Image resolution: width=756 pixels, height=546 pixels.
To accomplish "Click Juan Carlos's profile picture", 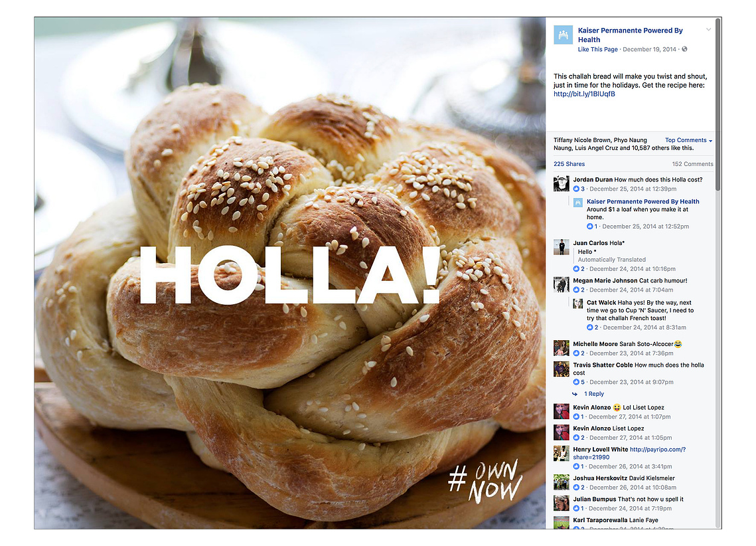I will coord(562,247).
